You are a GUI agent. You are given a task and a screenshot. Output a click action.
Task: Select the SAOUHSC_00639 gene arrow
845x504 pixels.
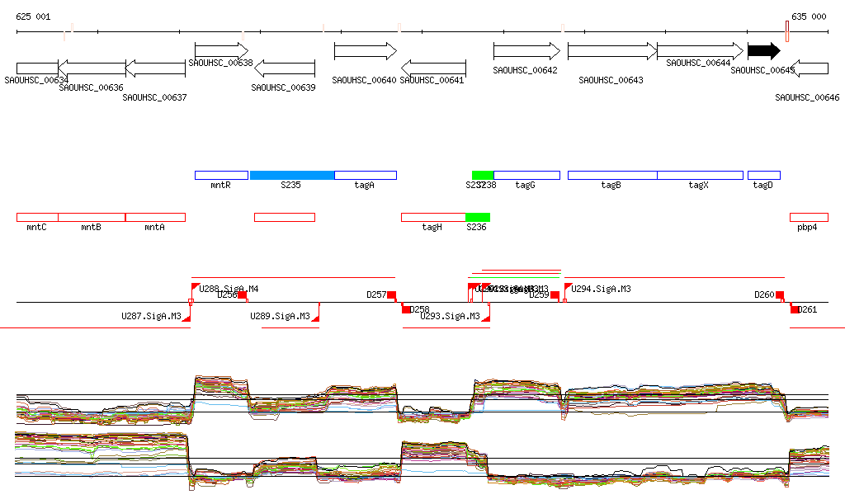click(x=285, y=68)
